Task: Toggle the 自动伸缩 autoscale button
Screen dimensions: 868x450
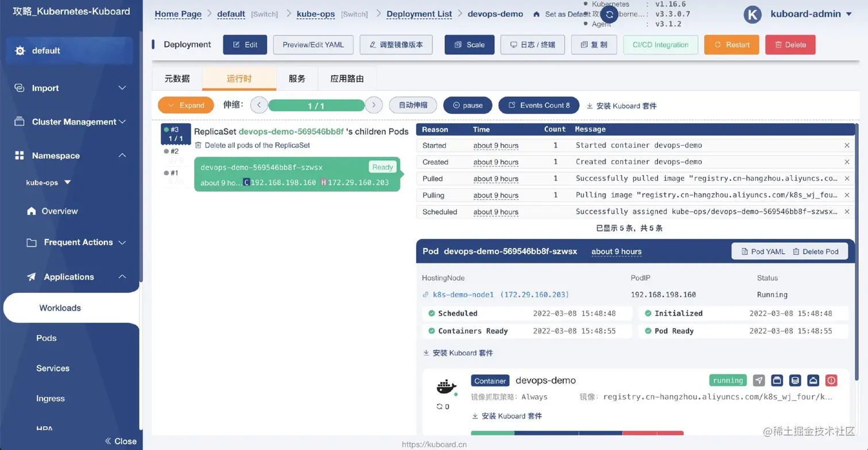Action: [413, 105]
